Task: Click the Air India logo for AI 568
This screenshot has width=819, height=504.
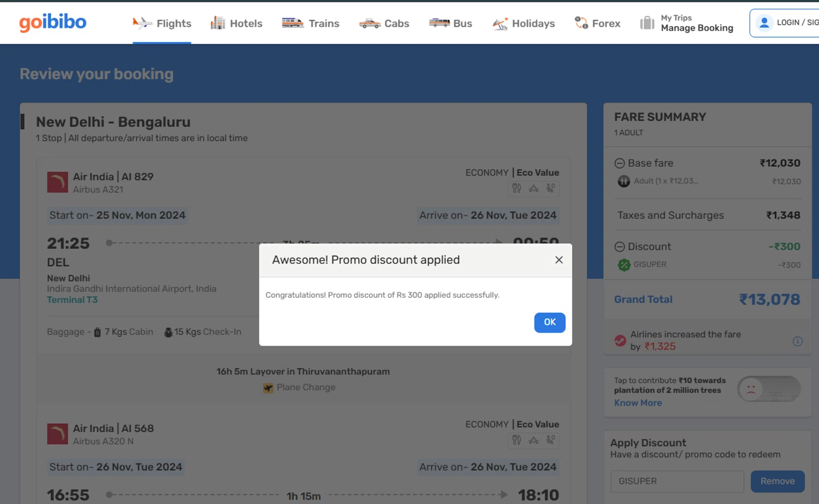Action: 57,434
